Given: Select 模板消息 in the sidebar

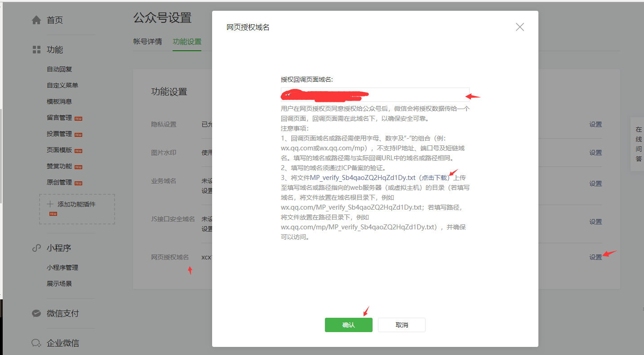Looking at the screenshot, I should click(59, 101).
